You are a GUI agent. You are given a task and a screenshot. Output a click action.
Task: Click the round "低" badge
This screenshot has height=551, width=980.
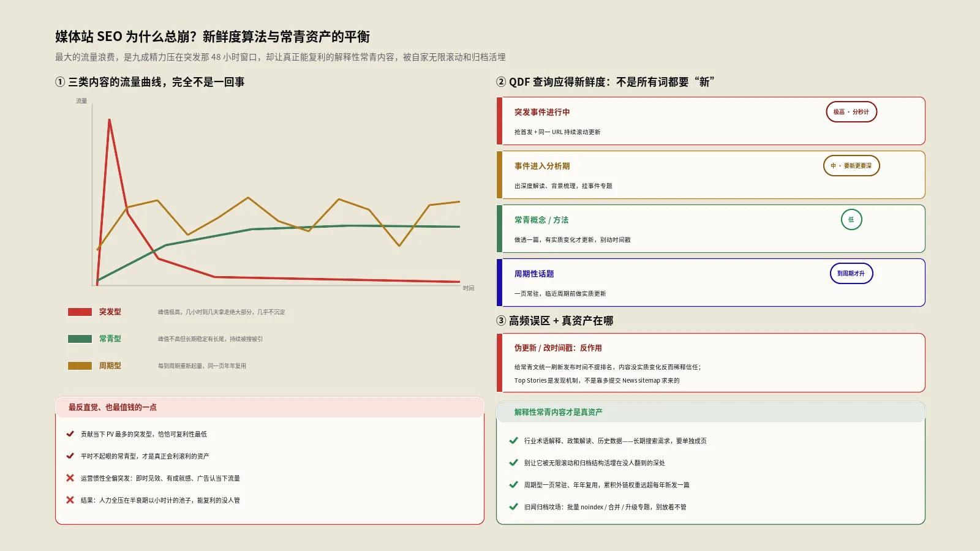pyautogui.click(x=851, y=220)
